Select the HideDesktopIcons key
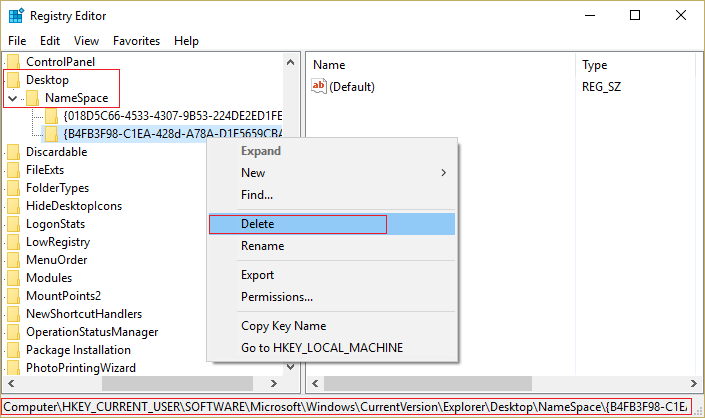The image size is (705, 418). (x=71, y=206)
